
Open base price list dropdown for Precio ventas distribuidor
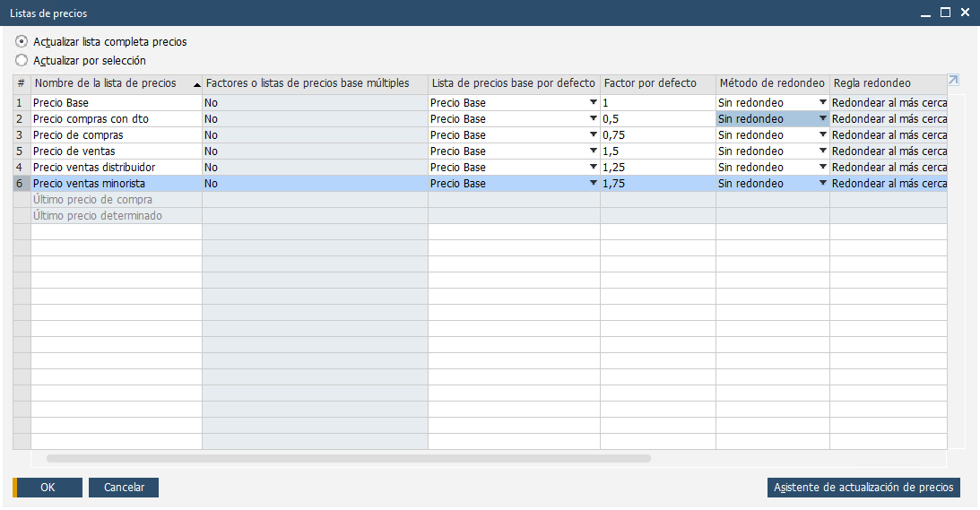(593, 168)
